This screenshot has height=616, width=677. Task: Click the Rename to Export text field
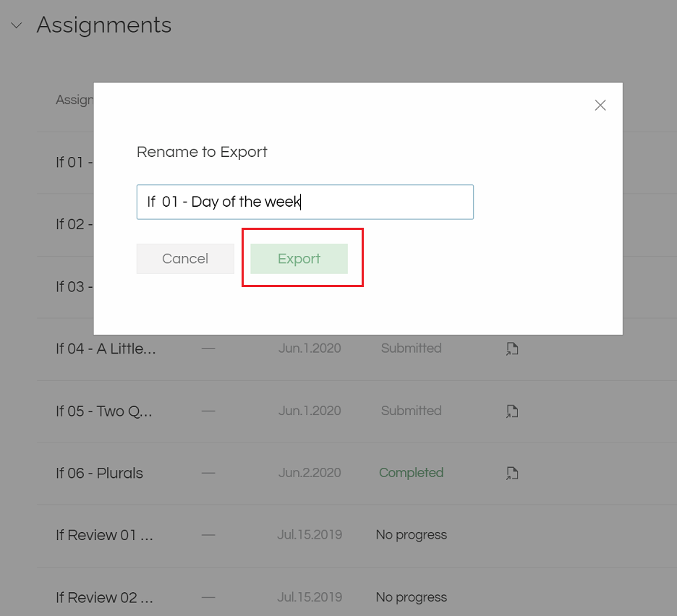[x=305, y=202]
